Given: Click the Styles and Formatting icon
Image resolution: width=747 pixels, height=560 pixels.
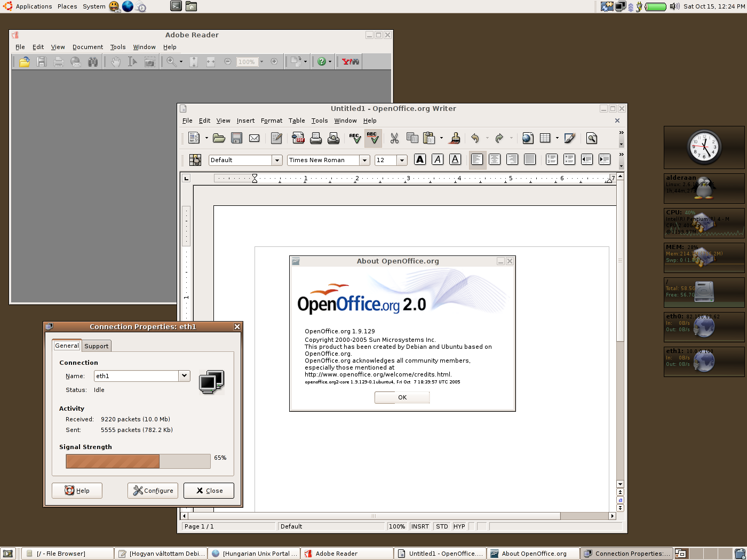Looking at the screenshot, I should [195, 159].
